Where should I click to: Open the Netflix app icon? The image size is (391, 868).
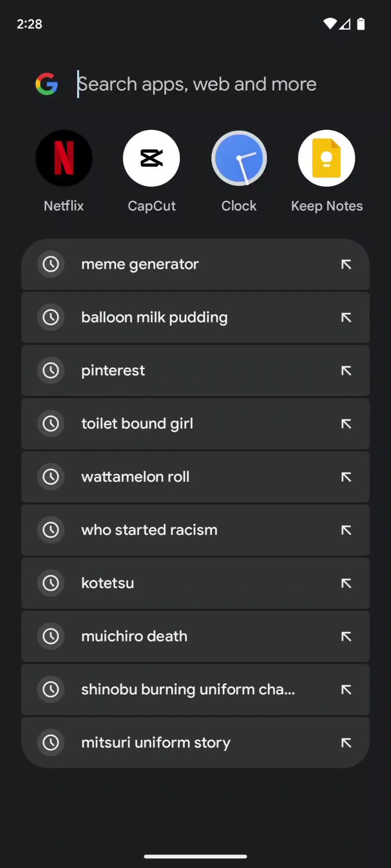click(64, 158)
